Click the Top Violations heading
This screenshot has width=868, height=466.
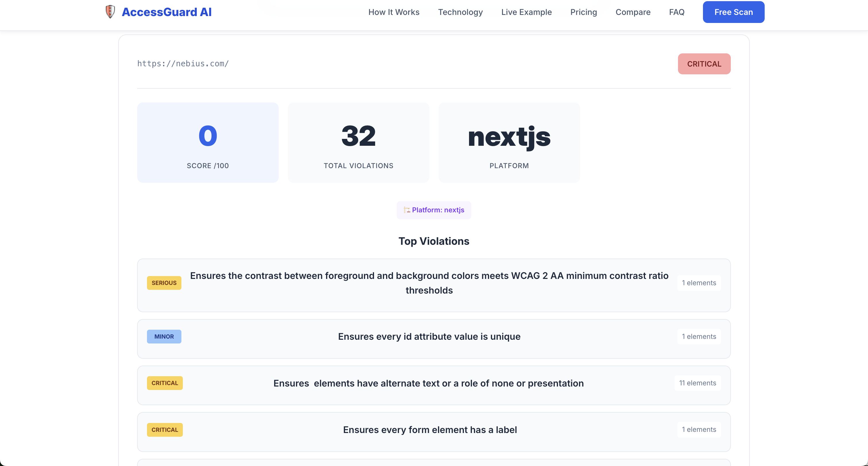click(x=434, y=241)
